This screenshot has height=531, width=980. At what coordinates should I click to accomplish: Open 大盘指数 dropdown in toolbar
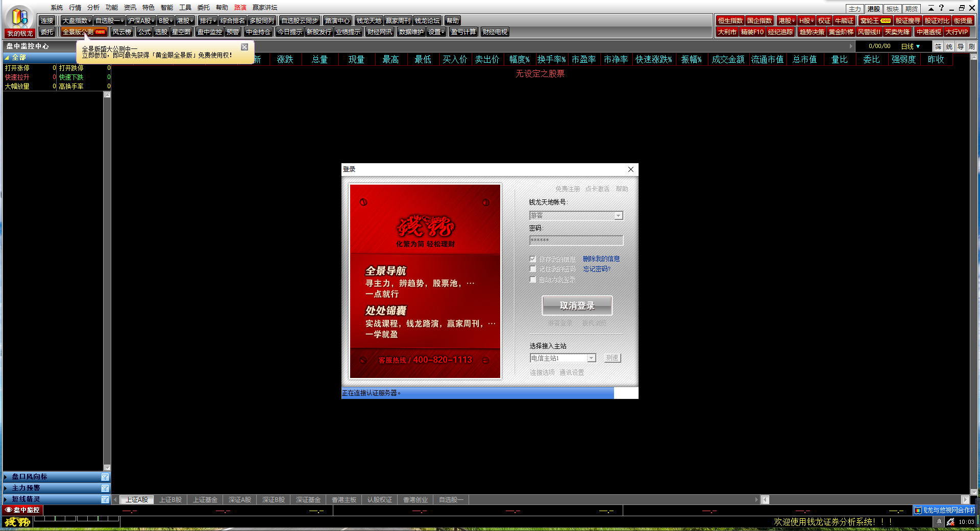pos(77,20)
